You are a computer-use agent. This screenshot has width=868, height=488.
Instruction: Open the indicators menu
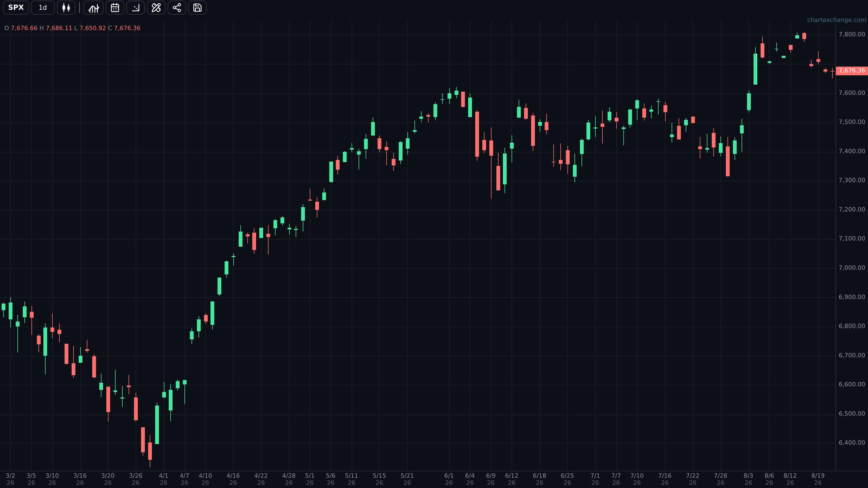[93, 7]
